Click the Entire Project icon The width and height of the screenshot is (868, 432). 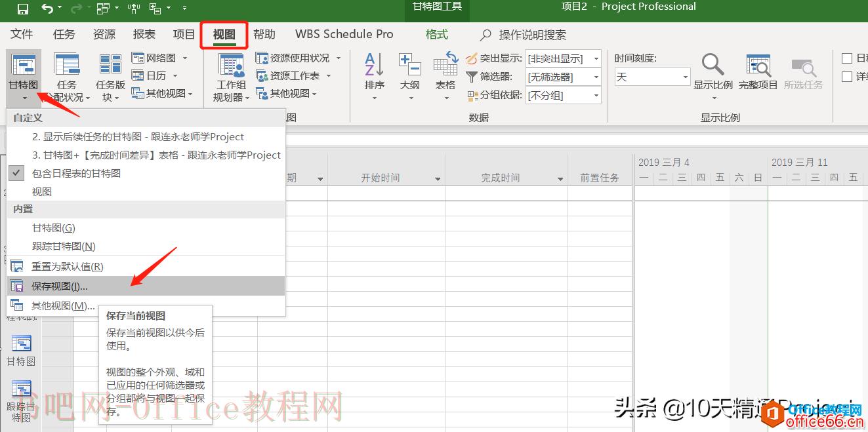(758, 66)
